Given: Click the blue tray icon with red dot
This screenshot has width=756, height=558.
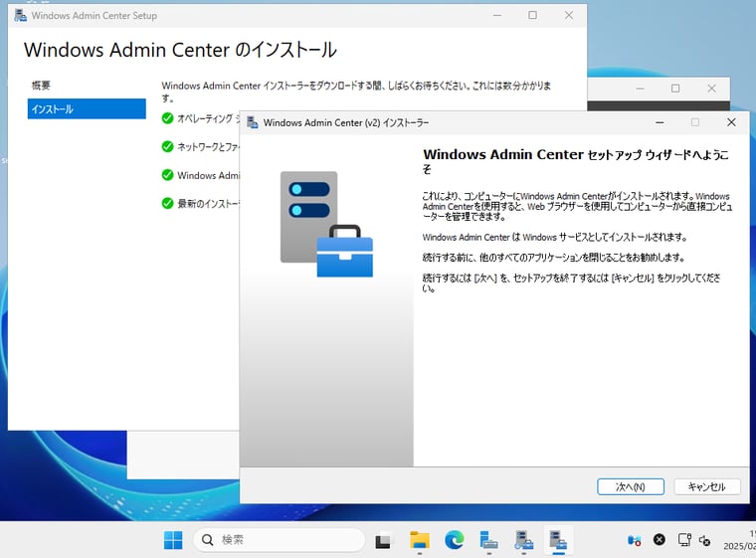Looking at the screenshot, I should click(634, 540).
